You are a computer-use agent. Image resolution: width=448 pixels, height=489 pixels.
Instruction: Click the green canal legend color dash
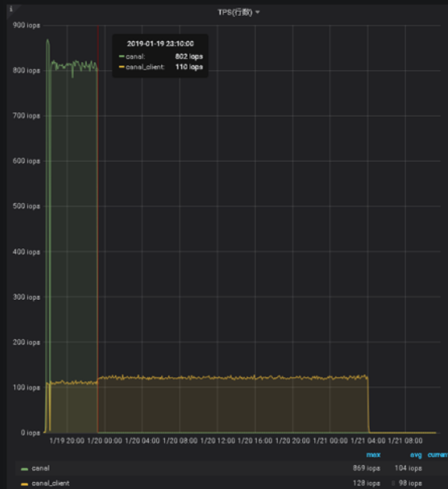pyautogui.click(x=24, y=469)
